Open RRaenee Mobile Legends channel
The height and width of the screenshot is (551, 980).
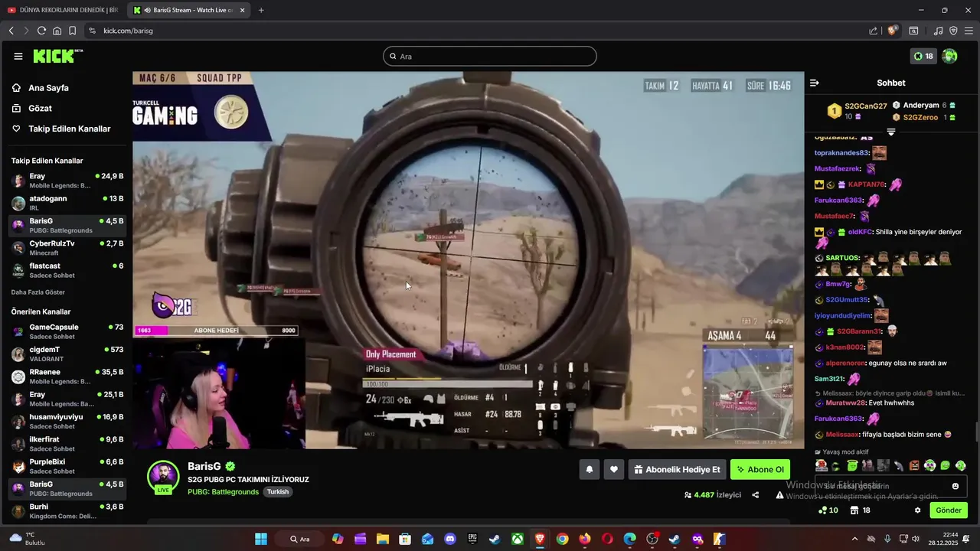(67, 377)
